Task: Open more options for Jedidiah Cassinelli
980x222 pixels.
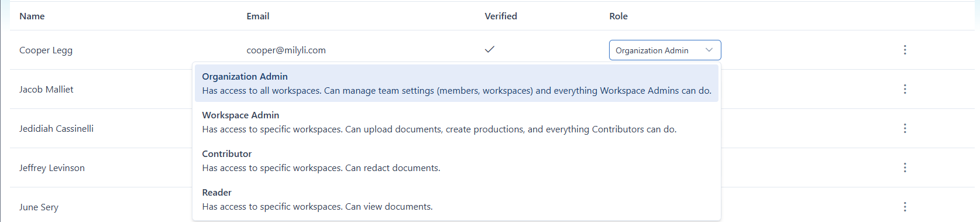Action: pos(905,128)
